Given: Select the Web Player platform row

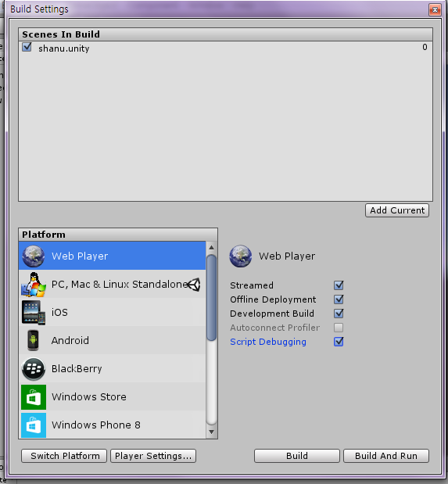Looking at the screenshot, I should point(112,256).
